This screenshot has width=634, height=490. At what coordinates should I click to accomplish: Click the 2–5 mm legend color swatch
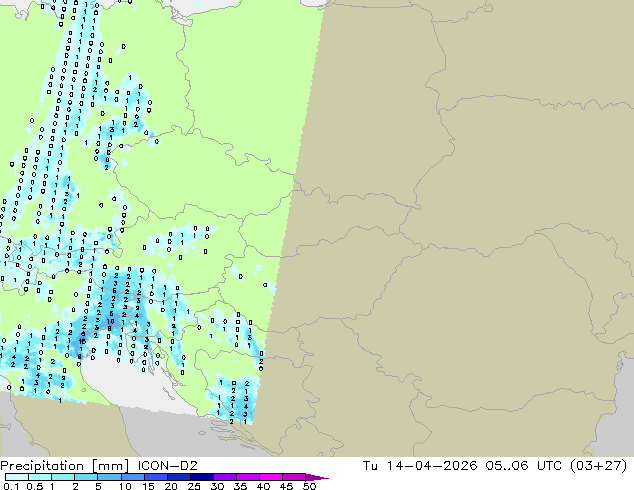click(86, 477)
